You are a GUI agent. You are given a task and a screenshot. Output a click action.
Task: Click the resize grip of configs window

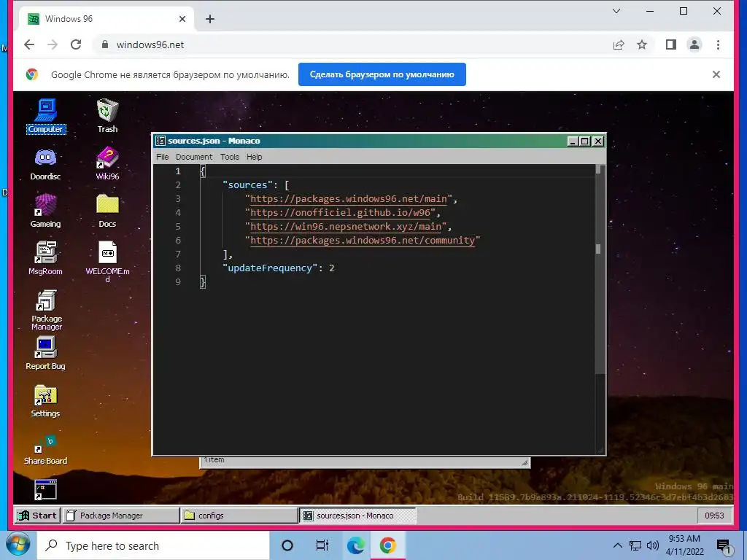pos(525,462)
